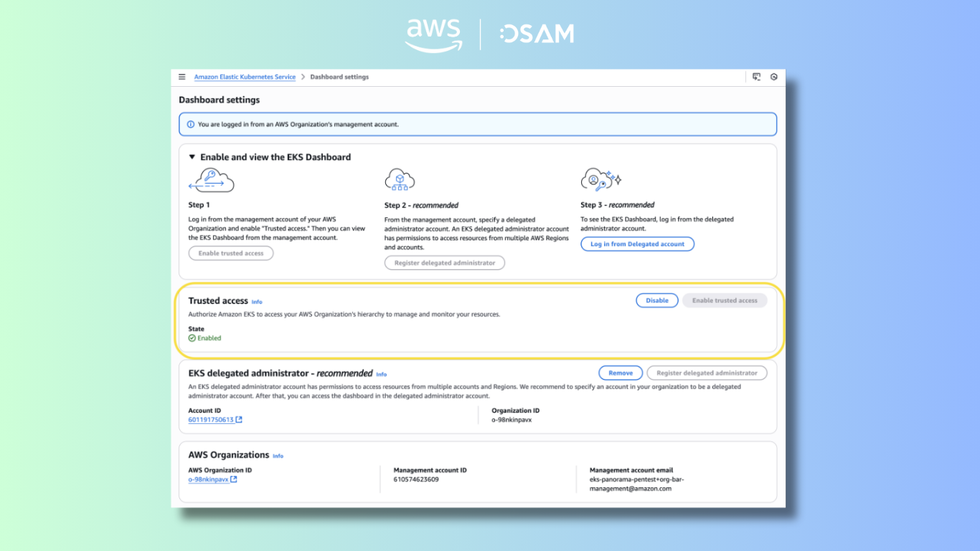Click the Step 3 cloud user illustration

tap(601, 180)
